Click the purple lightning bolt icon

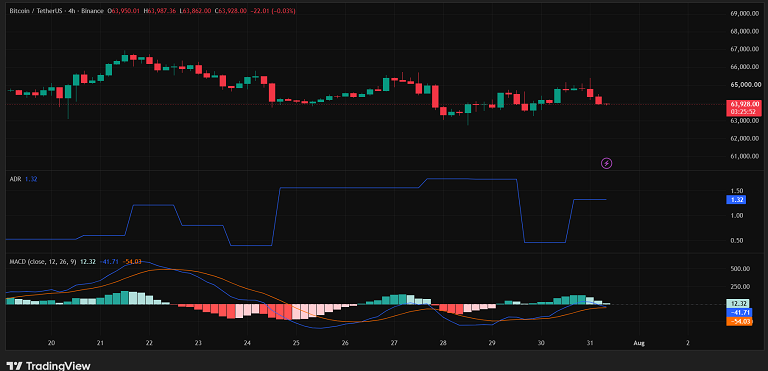[606, 163]
